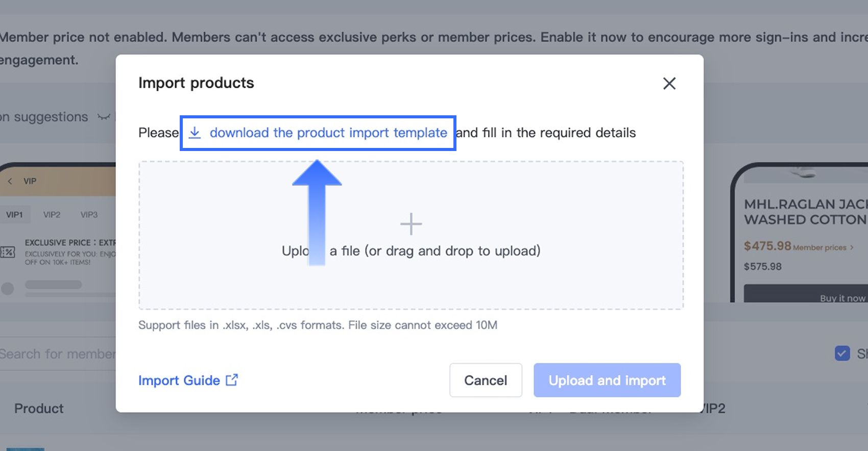
Task: Expand the Member prices chevron
Action: (x=852, y=247)
